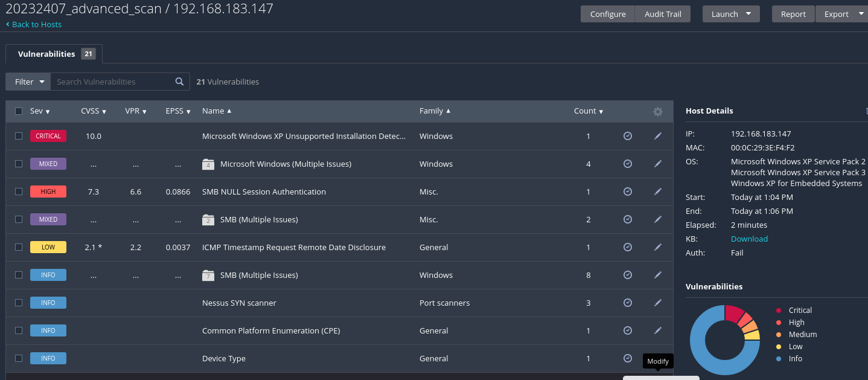Click the pencil icon in the Nessus SYN scanner row

658,303
